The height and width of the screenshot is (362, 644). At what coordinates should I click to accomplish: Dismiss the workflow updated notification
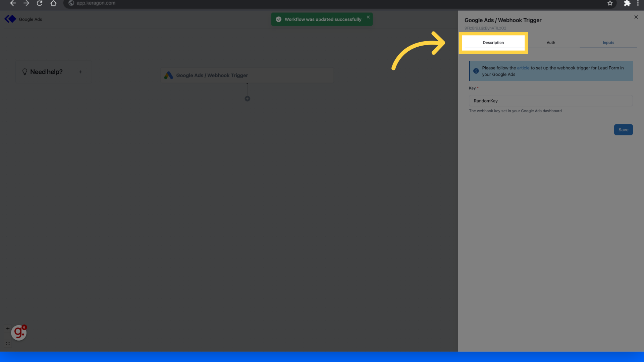(368, 17)
